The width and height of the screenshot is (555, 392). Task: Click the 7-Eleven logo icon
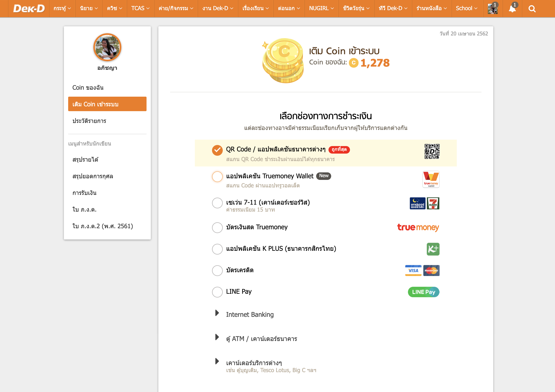(433, 204)
